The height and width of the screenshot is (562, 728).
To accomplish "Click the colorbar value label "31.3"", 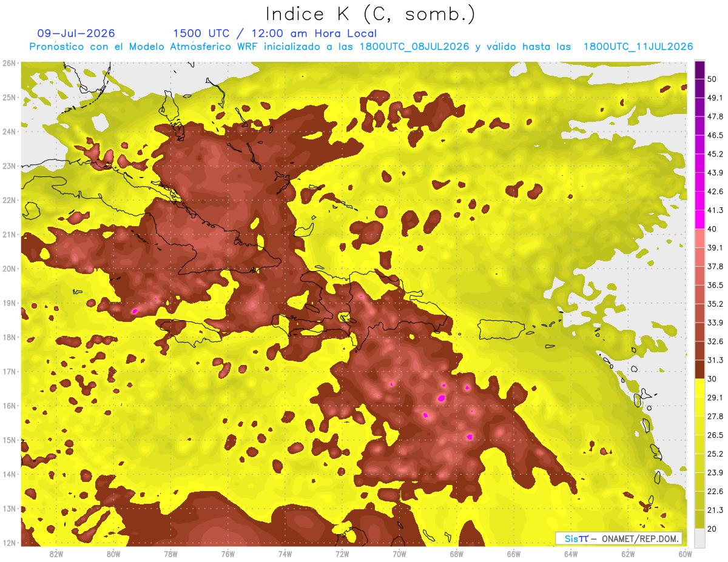I will tap(715, 360).
